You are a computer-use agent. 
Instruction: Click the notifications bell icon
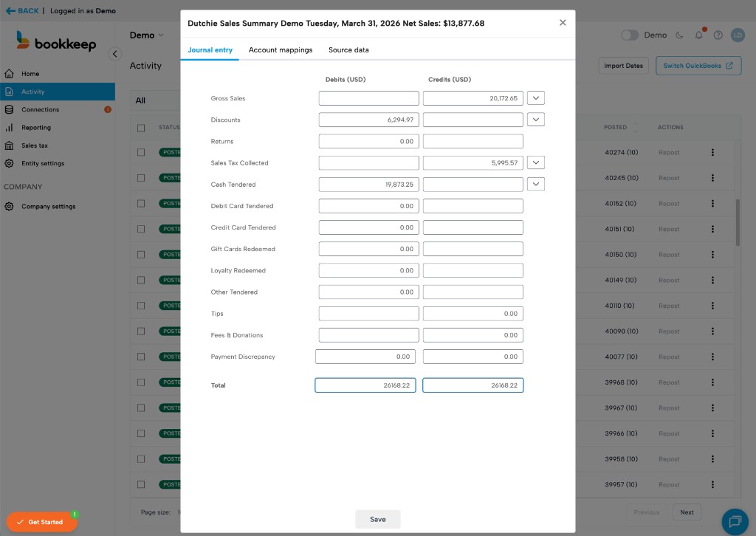[x=699, y=35]
